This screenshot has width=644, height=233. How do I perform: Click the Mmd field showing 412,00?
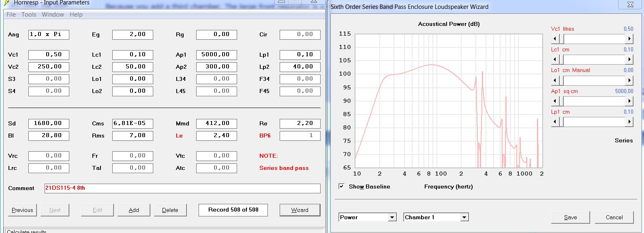point(216,123)
